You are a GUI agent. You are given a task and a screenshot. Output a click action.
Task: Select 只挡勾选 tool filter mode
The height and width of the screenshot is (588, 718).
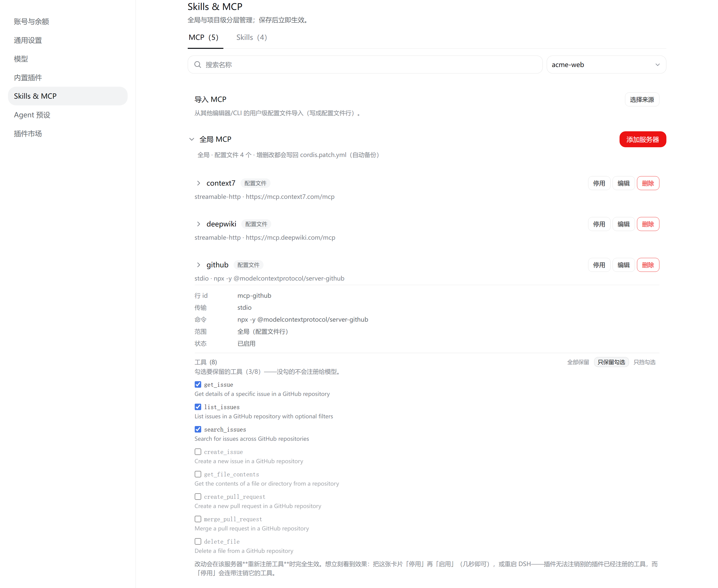[644, 362]
